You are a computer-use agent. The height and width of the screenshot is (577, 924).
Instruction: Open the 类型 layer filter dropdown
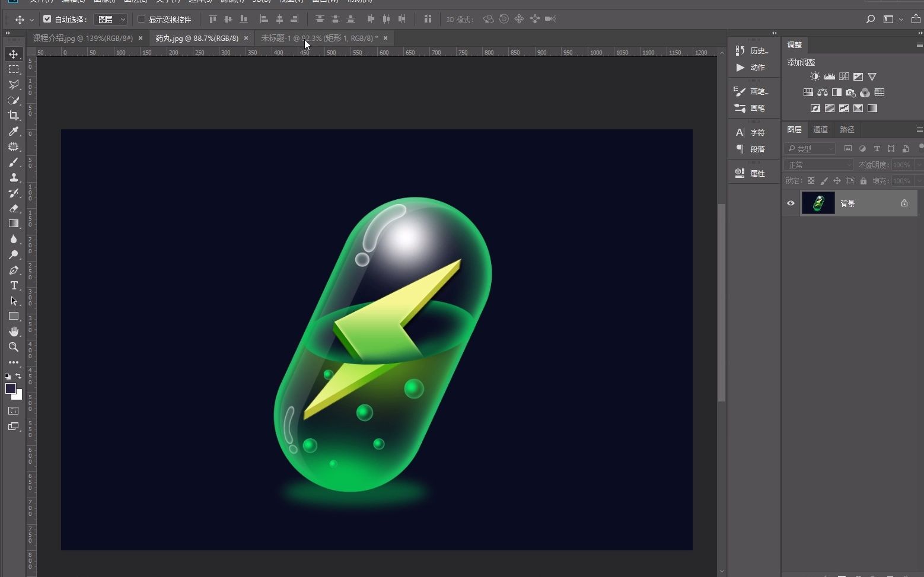(810, 149)
